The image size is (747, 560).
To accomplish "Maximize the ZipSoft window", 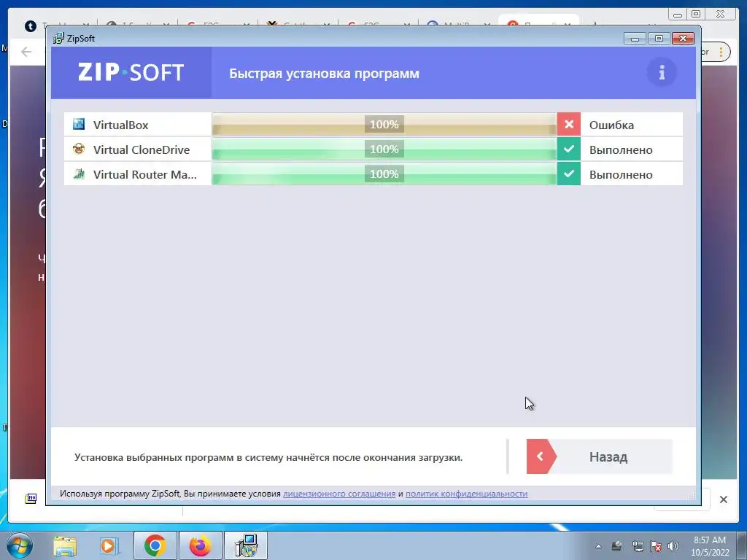I will (x=659, y=38).
